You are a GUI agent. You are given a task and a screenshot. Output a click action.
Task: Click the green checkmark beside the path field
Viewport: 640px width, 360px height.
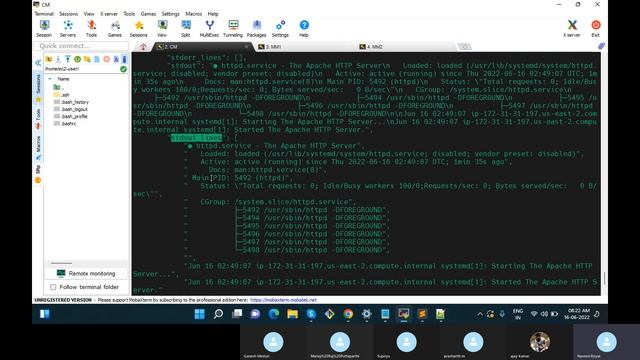pos(123,69)
